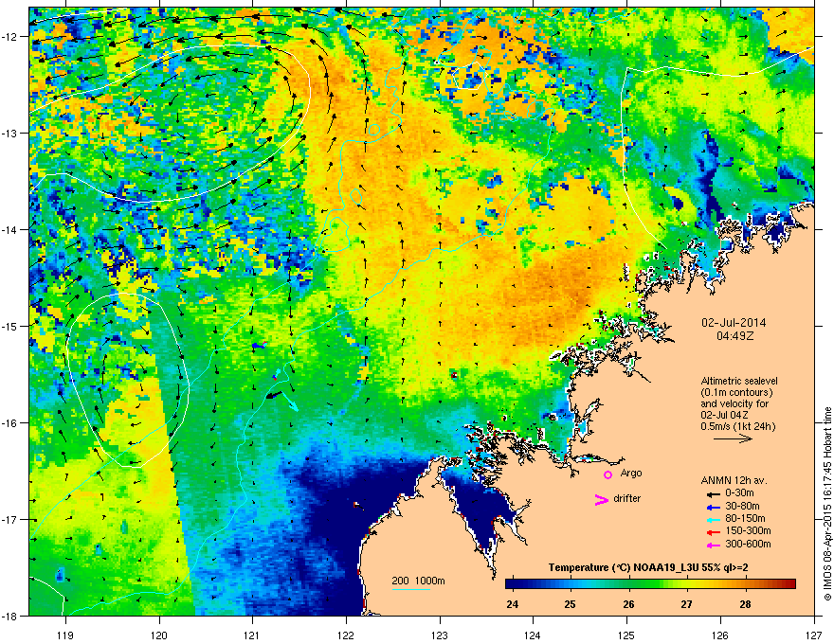This screenshot has width=834, height=644.
Task: Click the blue ANMN current arrow on the map
Action: click(x=259, y=346)
